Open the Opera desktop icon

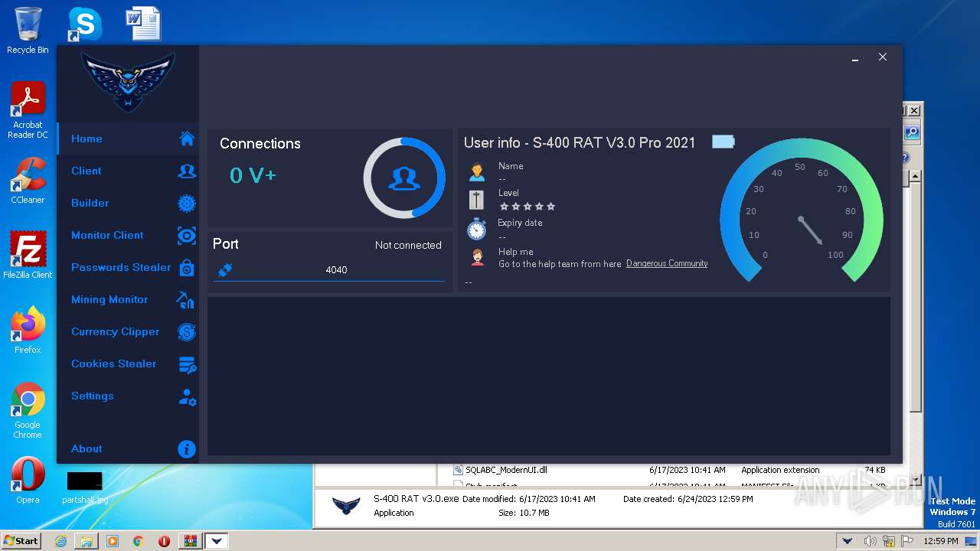(28, 481)
